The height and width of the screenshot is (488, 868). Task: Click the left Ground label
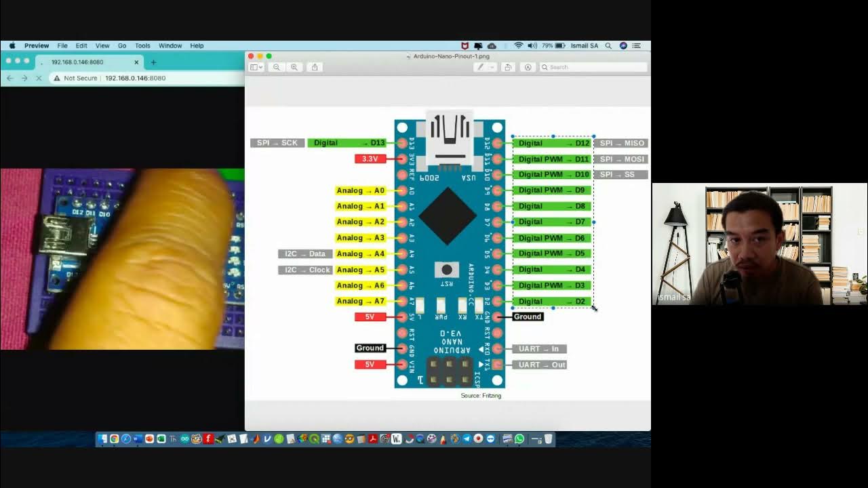coord(370,348)
